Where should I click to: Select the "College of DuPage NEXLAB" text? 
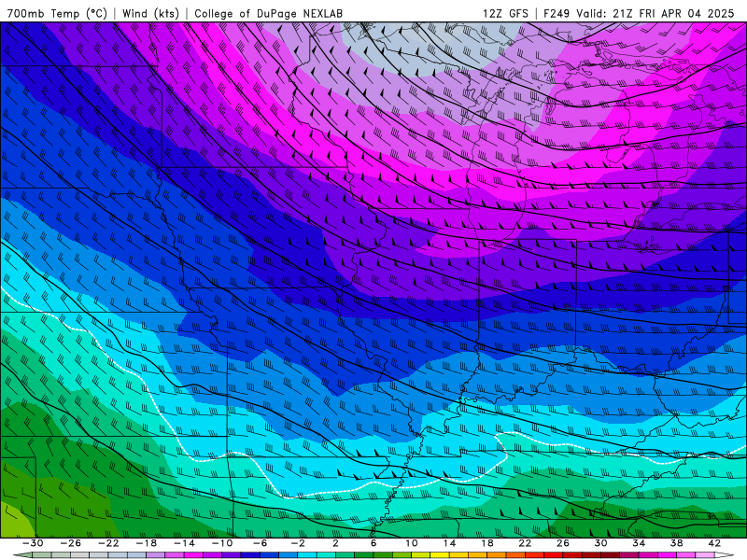tap(268, 13)
